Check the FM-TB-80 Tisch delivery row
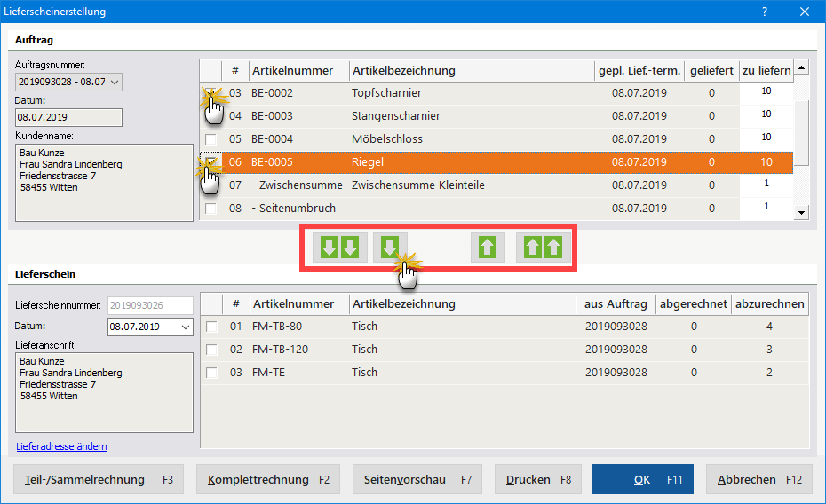 [212, 327]
